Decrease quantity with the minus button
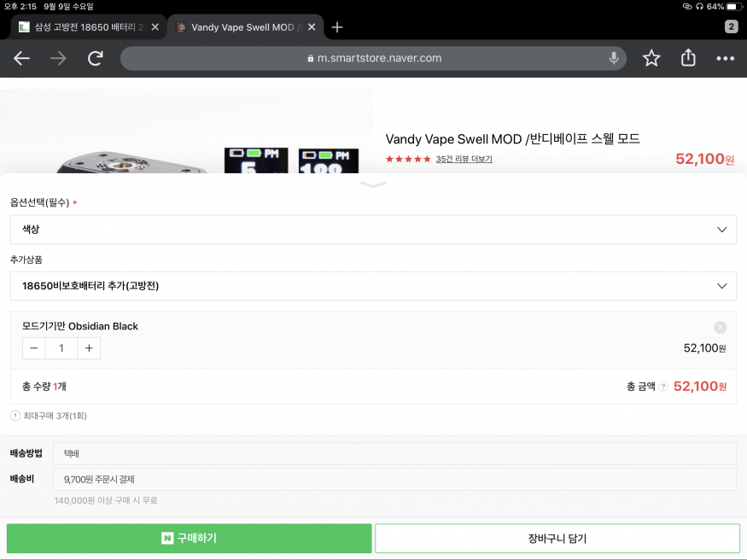This screenshot has height=560, width=747. click(x=34, y=348)
